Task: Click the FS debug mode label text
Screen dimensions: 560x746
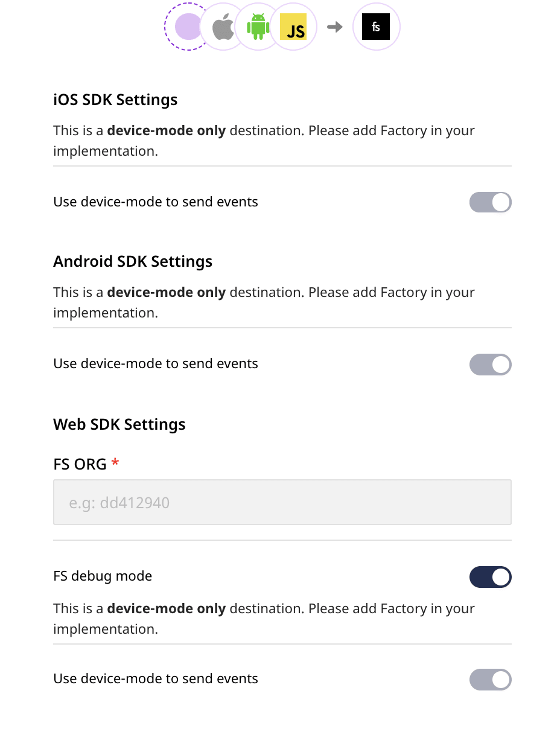Action: pyautogui.click(x=102, y=576)
